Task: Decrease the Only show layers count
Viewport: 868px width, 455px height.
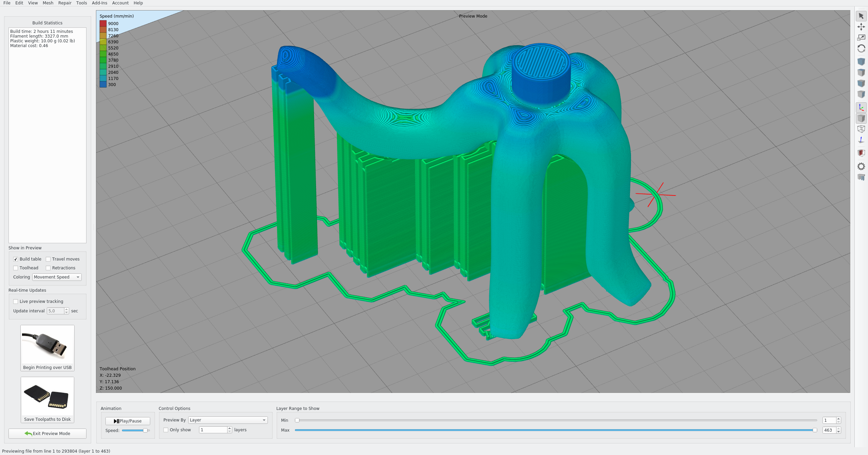Action: coord(230,432)
